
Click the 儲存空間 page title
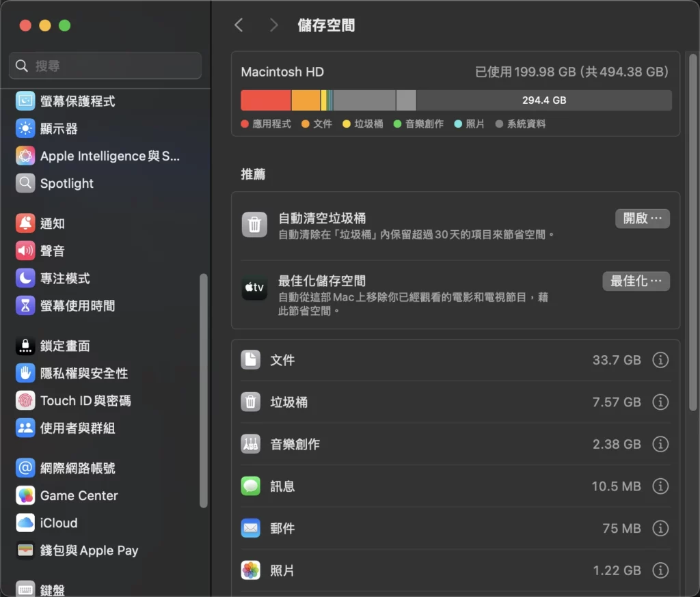(326, 25)
